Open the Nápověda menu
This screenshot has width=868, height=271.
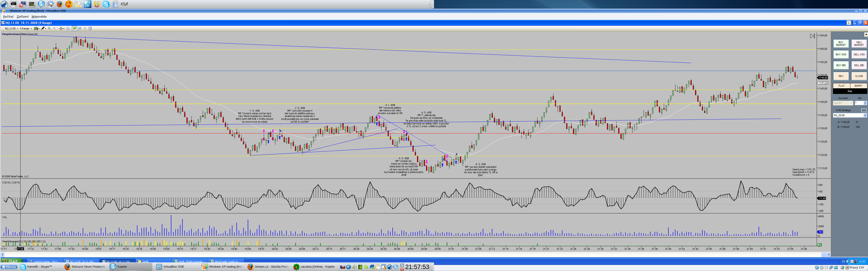39,16
